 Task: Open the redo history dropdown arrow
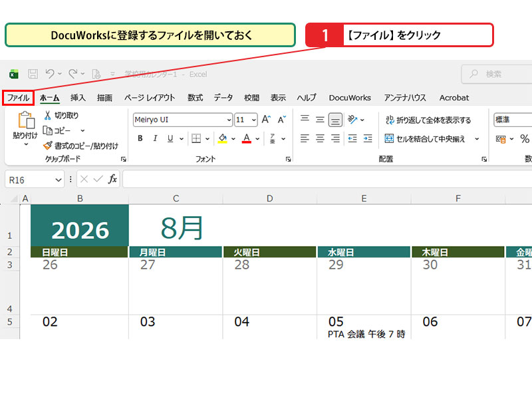click(82, 74)
